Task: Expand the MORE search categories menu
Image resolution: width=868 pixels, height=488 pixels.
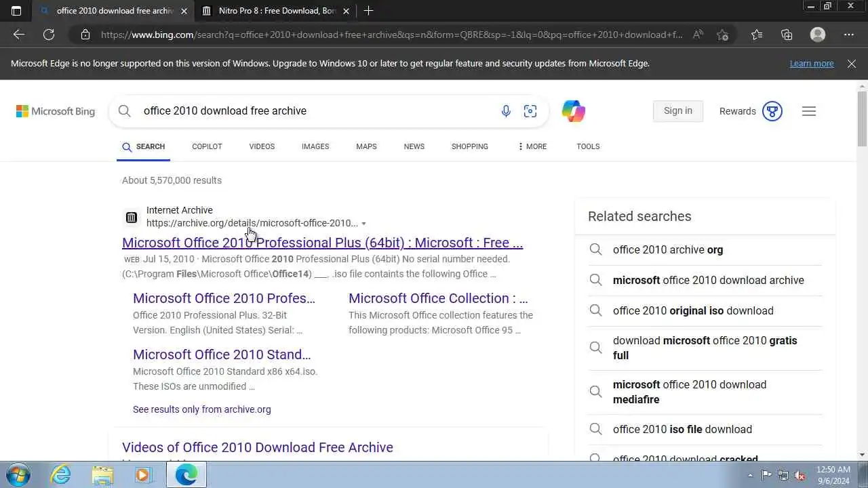Action: [532, 146]
